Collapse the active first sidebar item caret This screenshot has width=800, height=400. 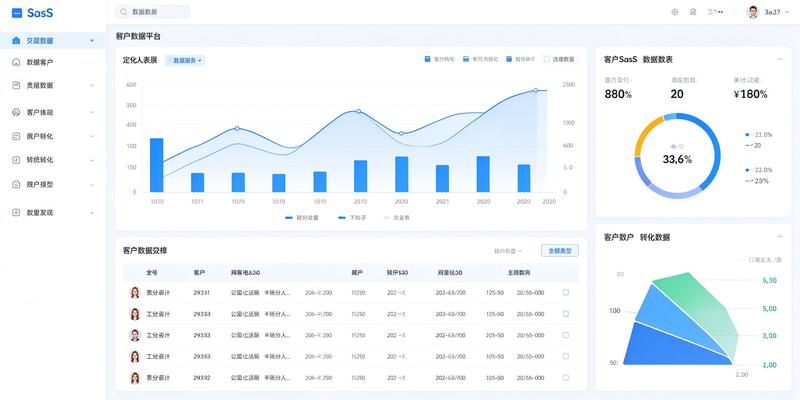tap(92, 40)
